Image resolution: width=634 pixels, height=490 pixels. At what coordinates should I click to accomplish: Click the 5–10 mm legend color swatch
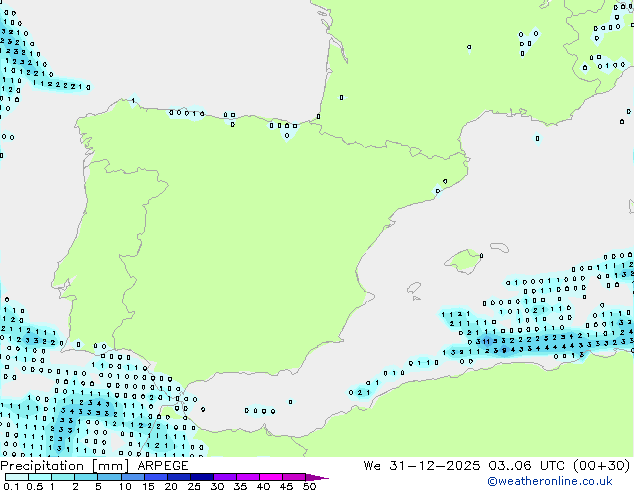click(x=109, y=477)
